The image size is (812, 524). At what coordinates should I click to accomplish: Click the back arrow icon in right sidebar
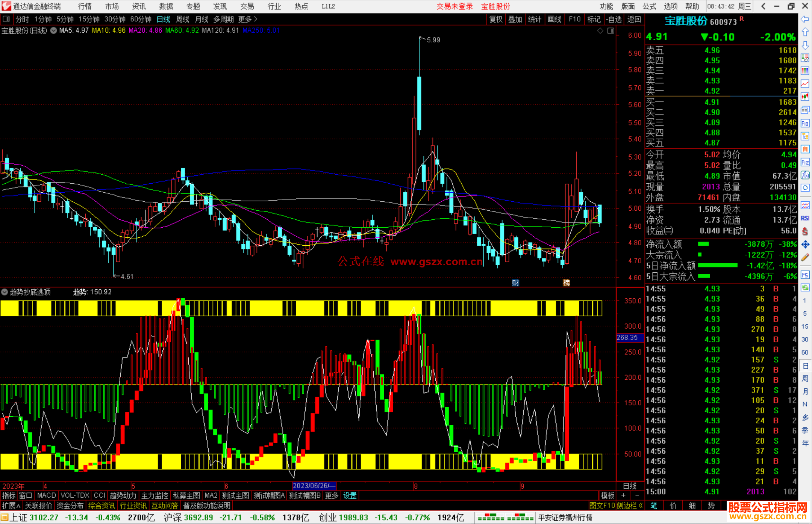pyautogui.click(x=805, y=19)
